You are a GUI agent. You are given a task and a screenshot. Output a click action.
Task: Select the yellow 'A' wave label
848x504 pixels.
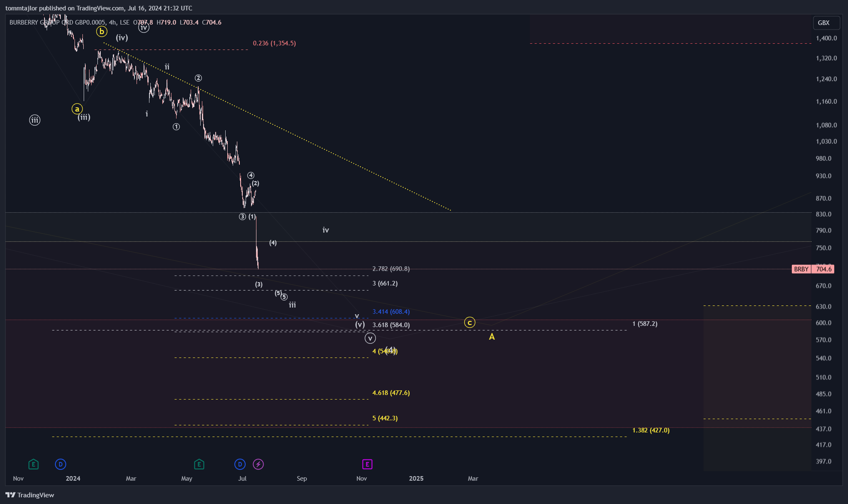coord(492,337)
